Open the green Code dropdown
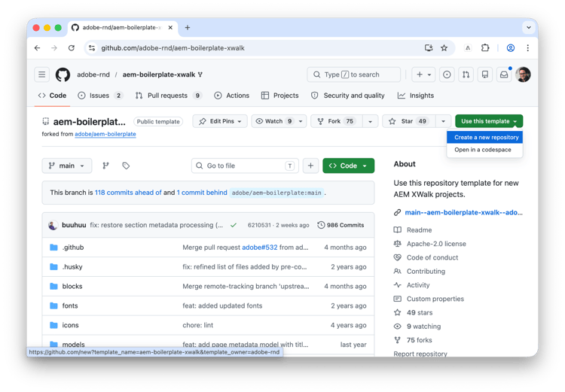The image size is (565, 392). point(349,166)
